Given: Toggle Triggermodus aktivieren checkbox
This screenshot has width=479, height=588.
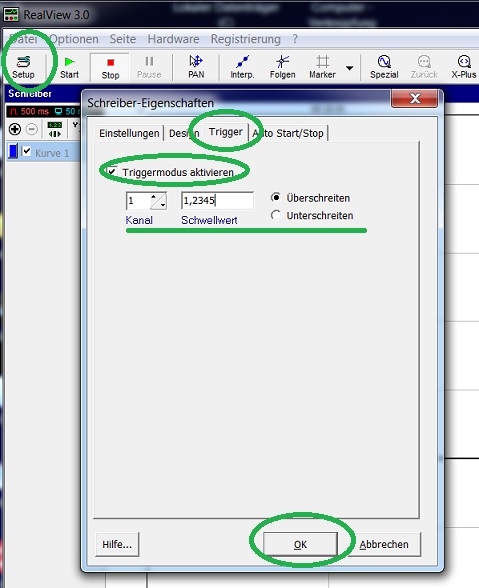Looking at the screenshot, I should (x=112, y=172).
